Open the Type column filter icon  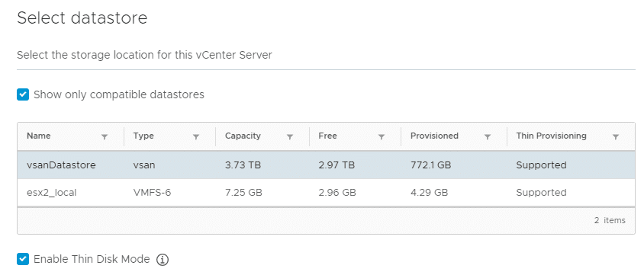[196, 137]
